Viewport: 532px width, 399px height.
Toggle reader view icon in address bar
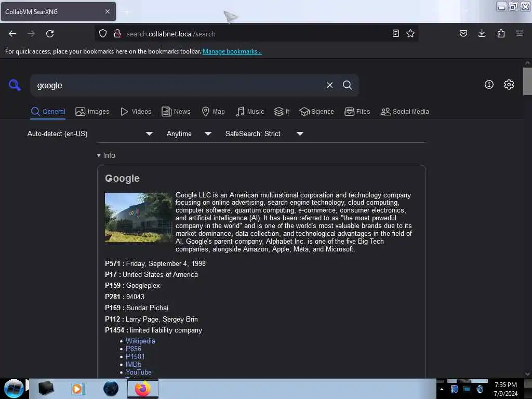click(395, 33)
